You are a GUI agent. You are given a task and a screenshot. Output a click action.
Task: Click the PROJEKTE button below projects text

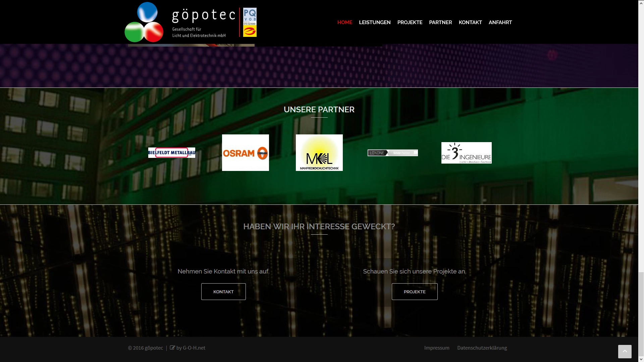[x=415, y=292]
